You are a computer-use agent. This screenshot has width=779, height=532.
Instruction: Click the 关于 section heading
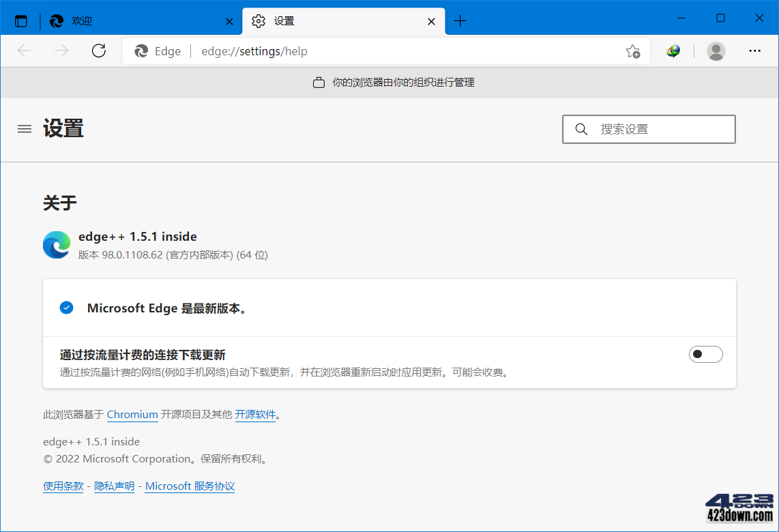tap(59, 203)
